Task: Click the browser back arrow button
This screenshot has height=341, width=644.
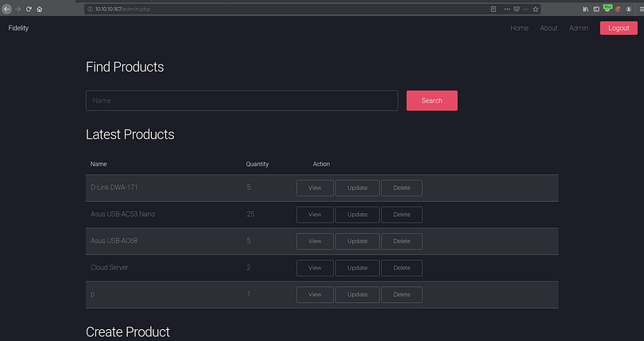Action: tap(7, 9)
